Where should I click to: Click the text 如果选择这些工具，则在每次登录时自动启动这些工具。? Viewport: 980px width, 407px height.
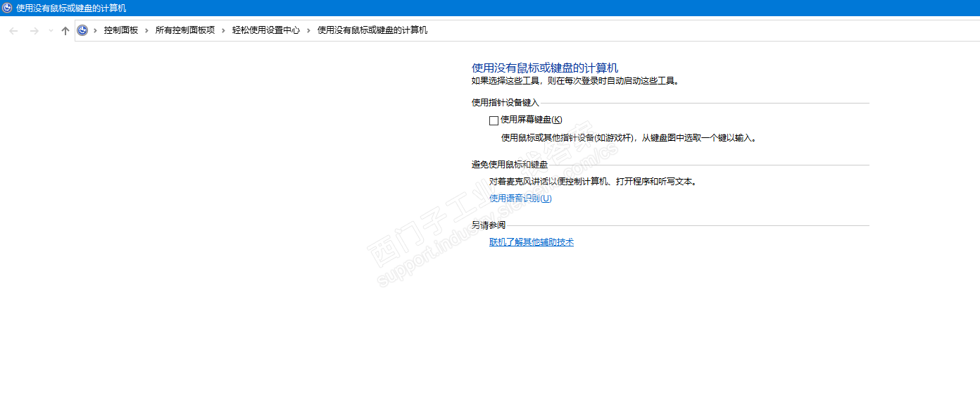(x=575, y=81)
